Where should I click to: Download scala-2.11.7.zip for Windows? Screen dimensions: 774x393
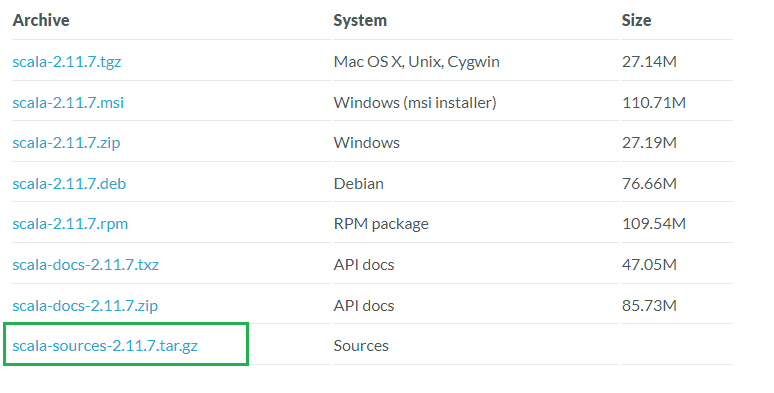coord(66,143)
